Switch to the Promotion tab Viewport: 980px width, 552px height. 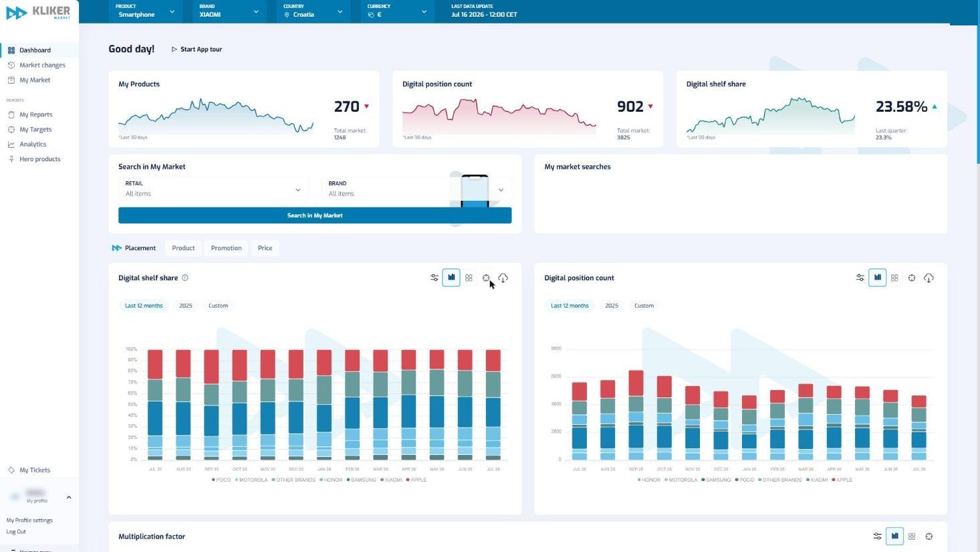226,248
